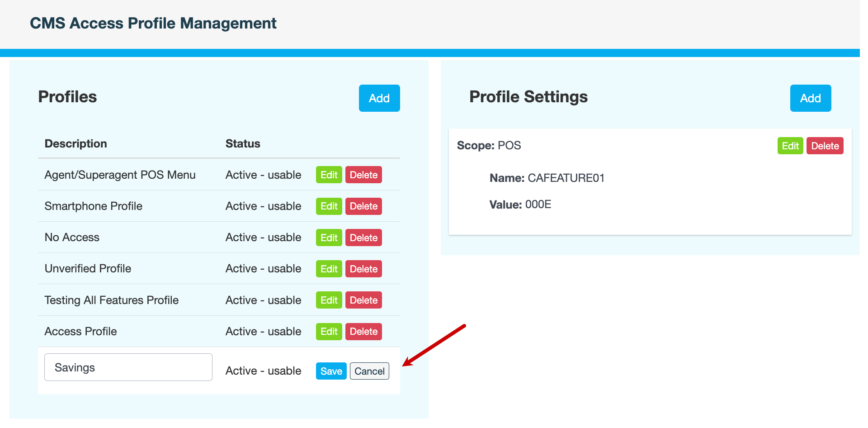Edit the Unverified Profile entry

point(329,269)
